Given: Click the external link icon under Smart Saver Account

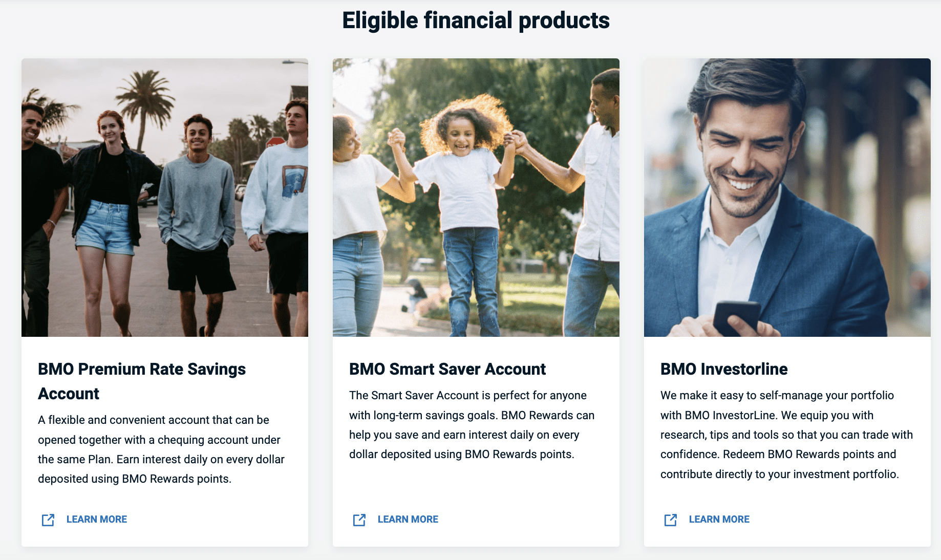Looking at the screenshot, I should click(x=359, y=520).
